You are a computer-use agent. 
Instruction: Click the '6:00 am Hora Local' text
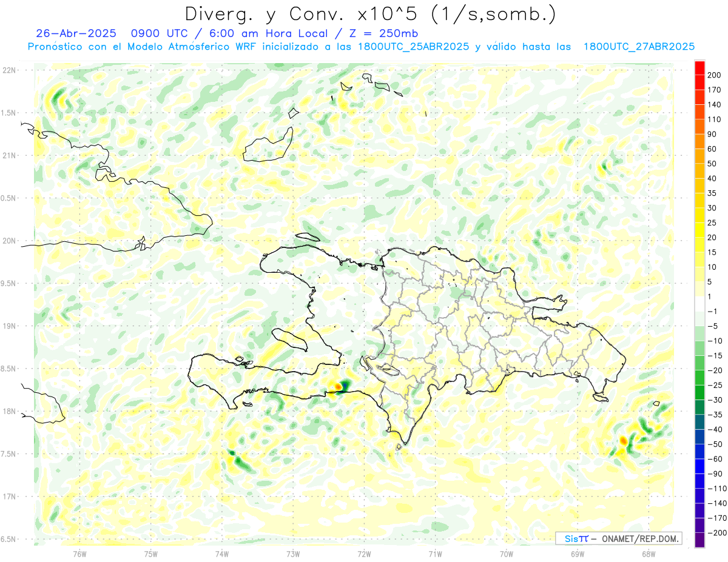pyautogui.click(x=268, y=33)
